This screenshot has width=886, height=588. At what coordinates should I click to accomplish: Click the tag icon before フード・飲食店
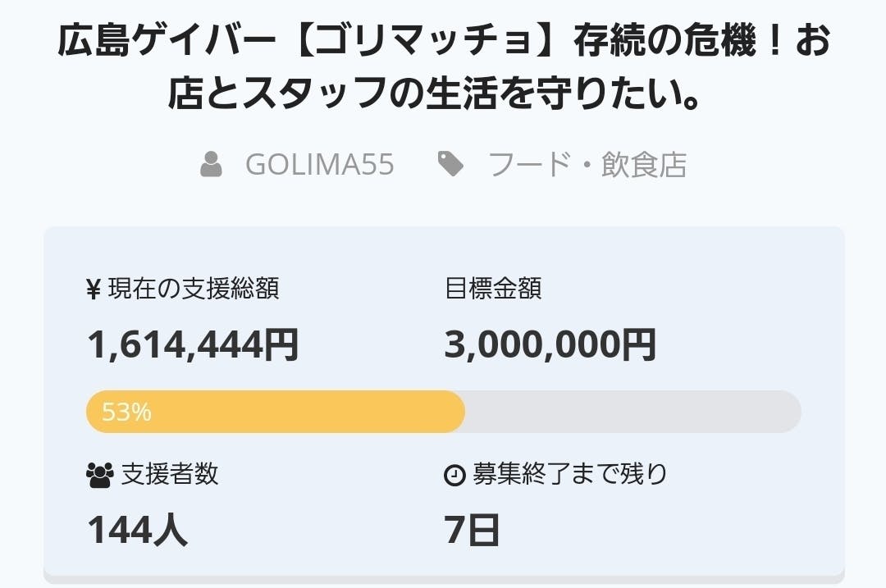pos(450,164)
